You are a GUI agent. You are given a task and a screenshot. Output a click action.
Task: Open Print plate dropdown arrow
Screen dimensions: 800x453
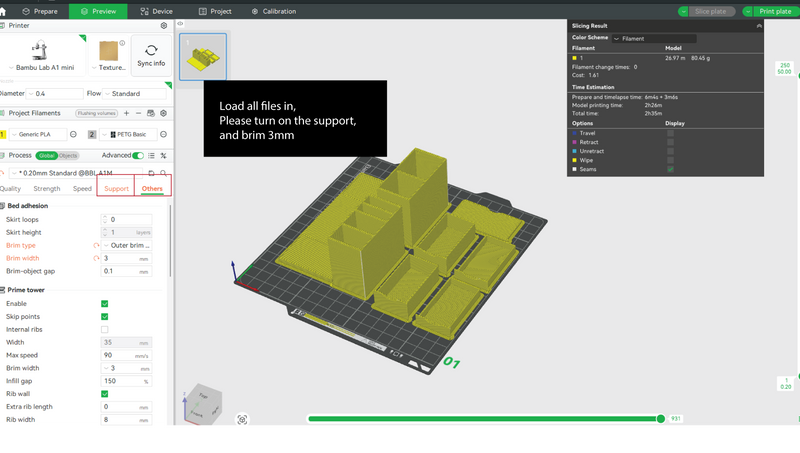click(x=747, y=11)
